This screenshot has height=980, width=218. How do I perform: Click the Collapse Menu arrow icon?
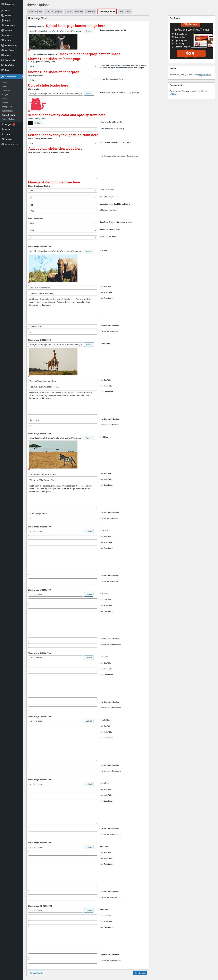[x=3, y=144]
